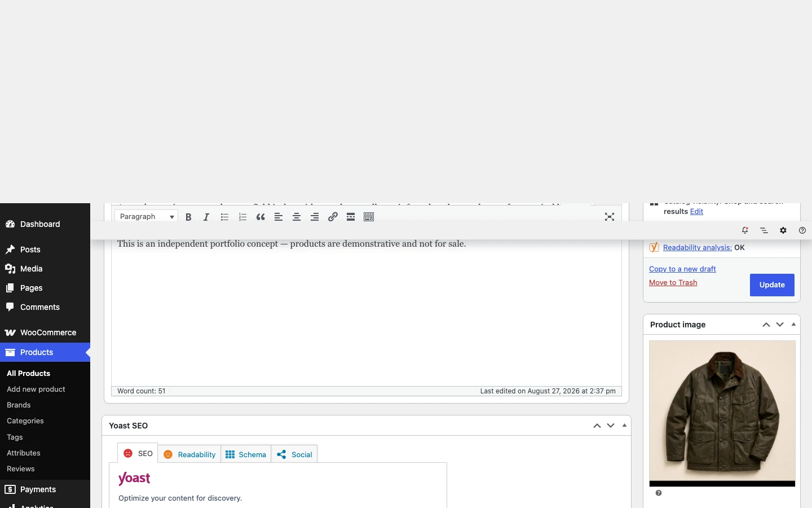Move the Product image panel up

(766, 325)
